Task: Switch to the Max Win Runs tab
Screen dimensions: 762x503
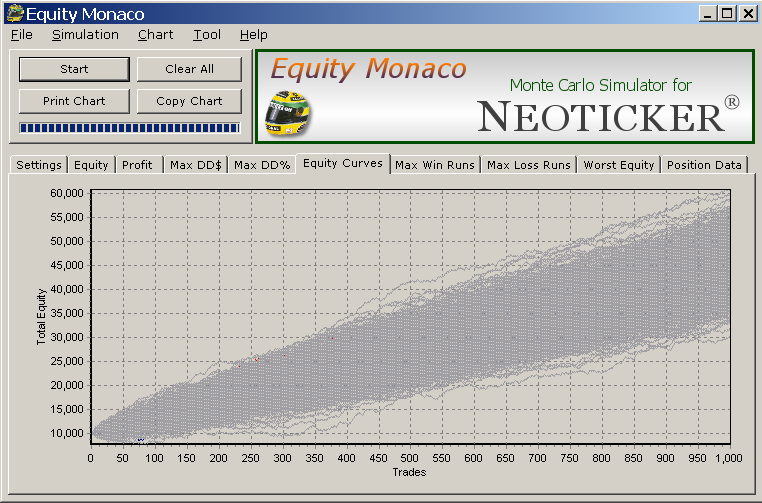Action: pyautogui.click(x=435, y=165)
